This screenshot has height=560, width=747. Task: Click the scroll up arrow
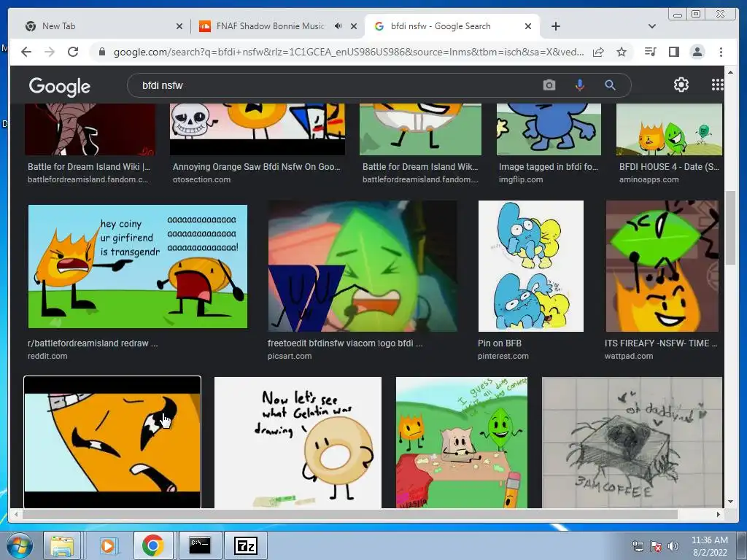tap(730, 72)
